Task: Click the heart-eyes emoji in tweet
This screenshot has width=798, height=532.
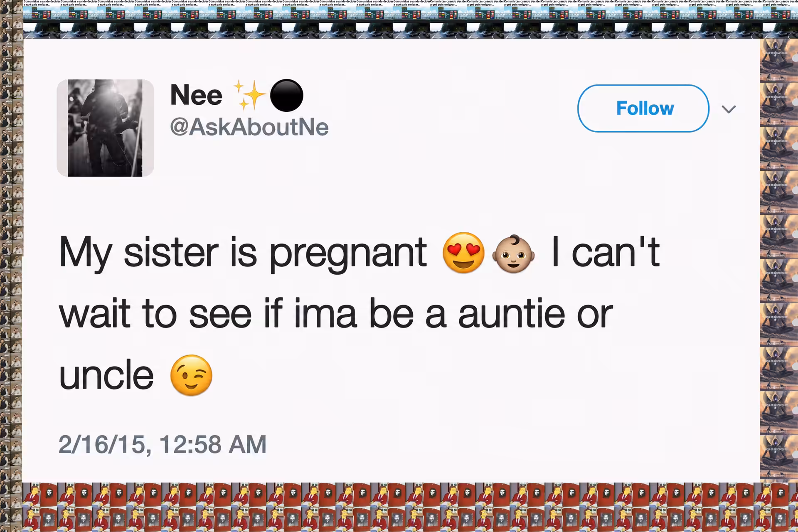Action: [x=463, y=252]
